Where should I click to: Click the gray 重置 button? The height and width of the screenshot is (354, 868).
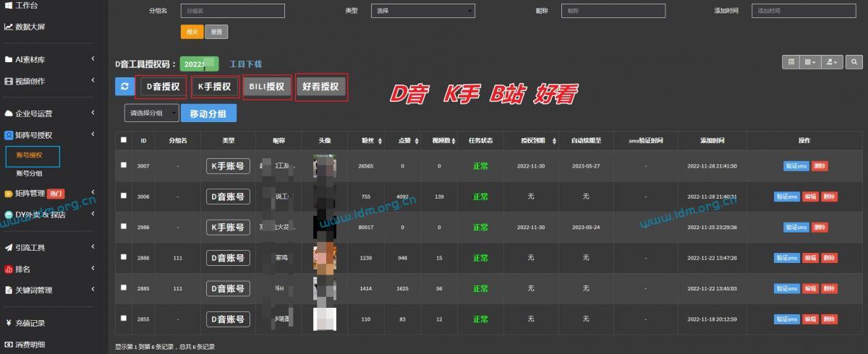[216, 32]
